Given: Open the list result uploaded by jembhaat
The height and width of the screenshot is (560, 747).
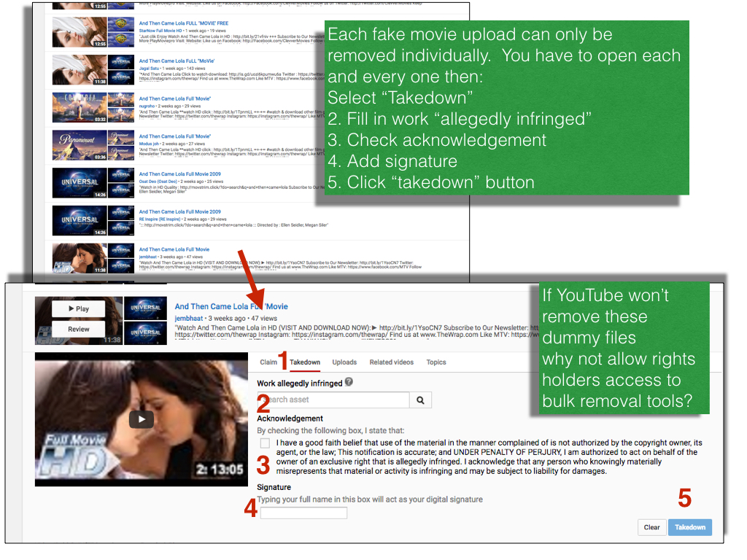Looking at the screenshot, I should 174,249.
